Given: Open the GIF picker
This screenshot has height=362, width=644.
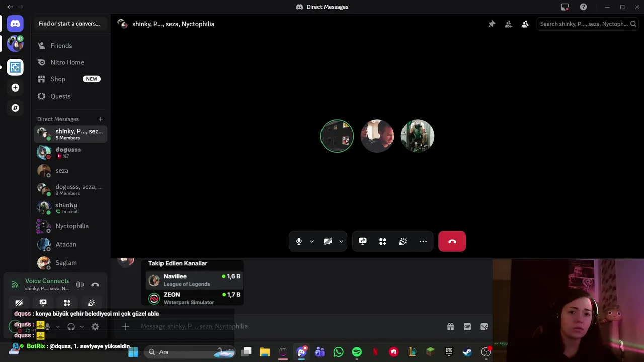Looking at the screenshot, I should click(467, 327).
